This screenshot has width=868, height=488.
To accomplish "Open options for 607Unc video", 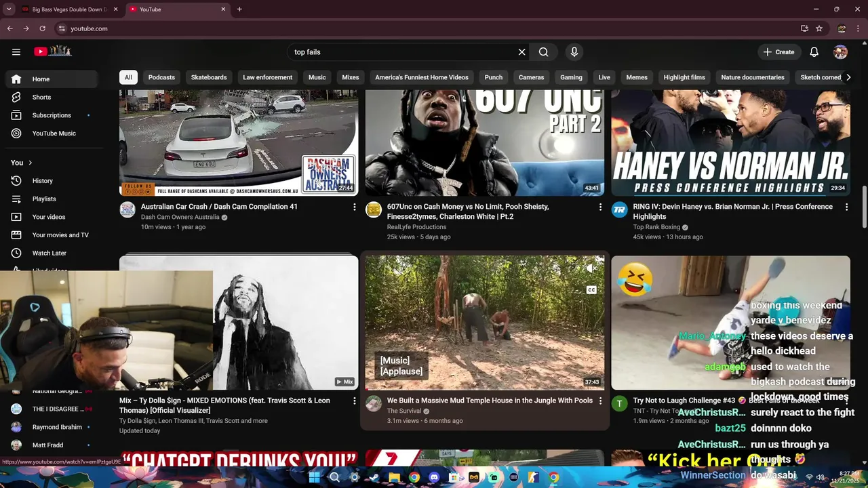I will click(600, 207).
